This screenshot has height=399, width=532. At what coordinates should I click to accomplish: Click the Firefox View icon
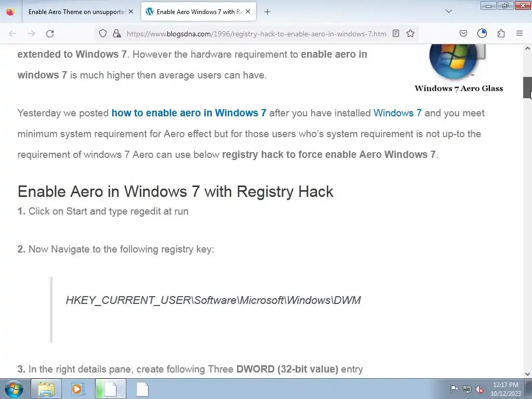click(10, 11)
